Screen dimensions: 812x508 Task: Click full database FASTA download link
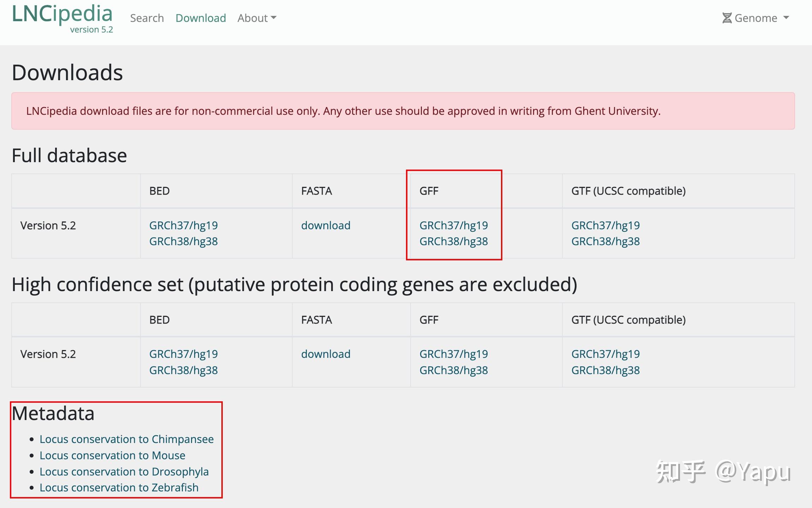click(326, 225)
